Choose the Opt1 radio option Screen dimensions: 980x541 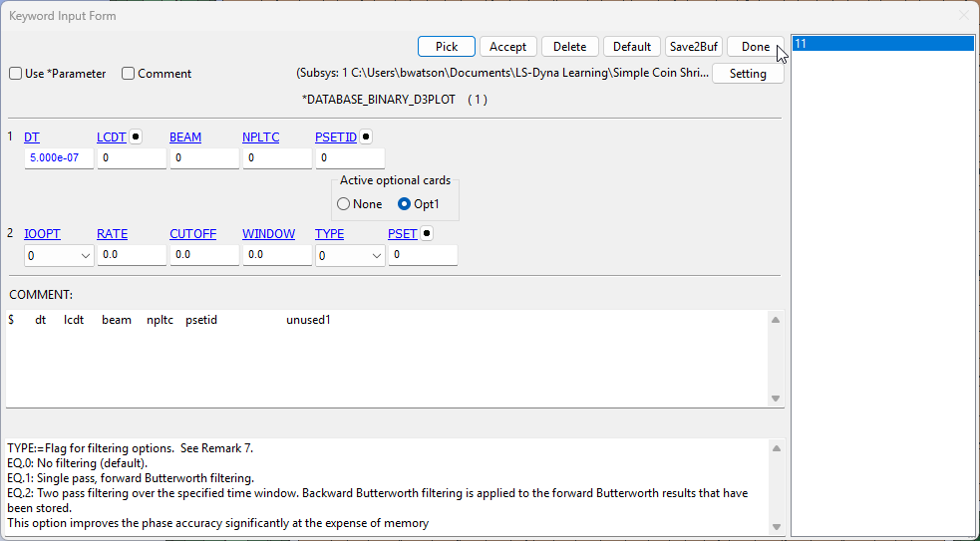[x=405, y=204]
